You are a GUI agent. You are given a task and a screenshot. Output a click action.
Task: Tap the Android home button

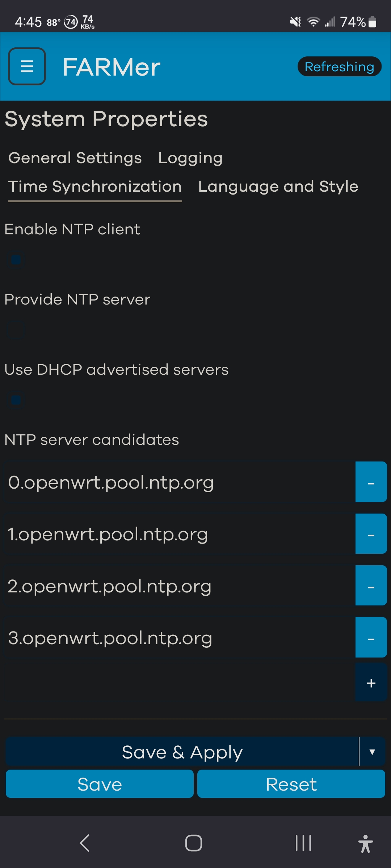pos(194,843)
